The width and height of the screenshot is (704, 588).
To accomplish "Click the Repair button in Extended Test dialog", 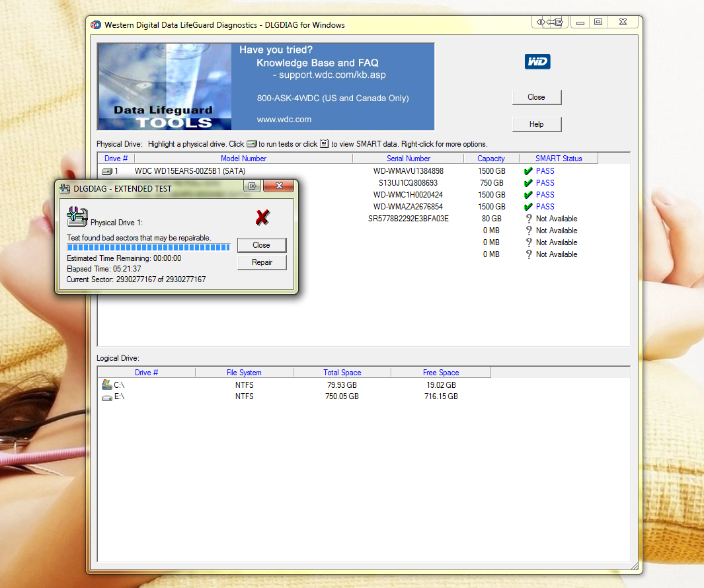I will (x=262, y=262).
